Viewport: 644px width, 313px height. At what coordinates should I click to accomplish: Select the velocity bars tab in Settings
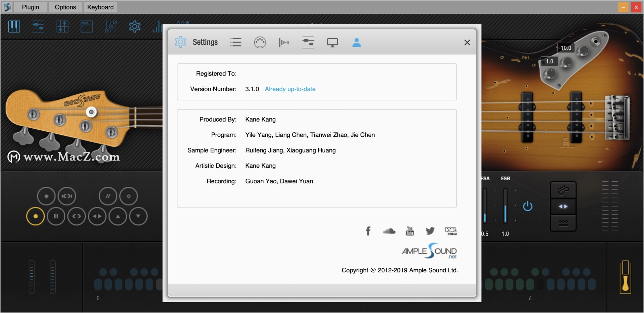pyautogui.click(x=284, y=42)
